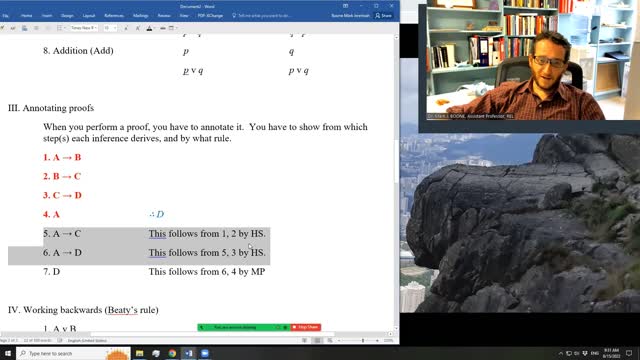
Task: Click the Tell me what you want to do box
Action: click(263, 16)
